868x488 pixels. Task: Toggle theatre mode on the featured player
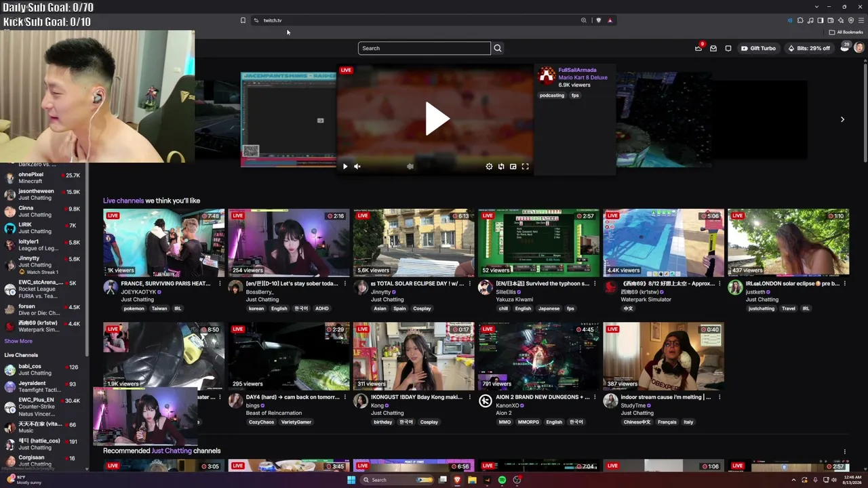coord(513,167)
